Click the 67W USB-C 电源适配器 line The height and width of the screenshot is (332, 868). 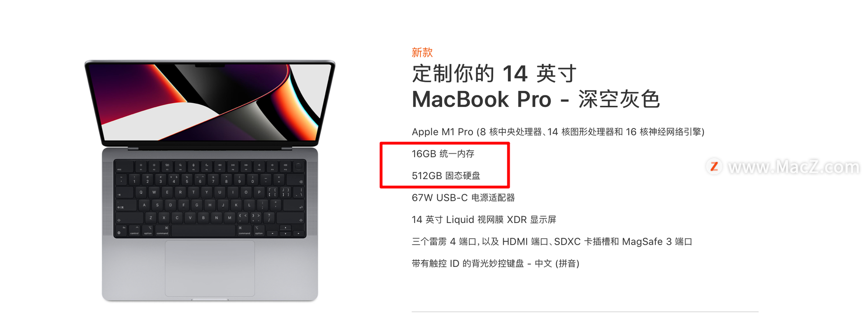coord(463,198)
